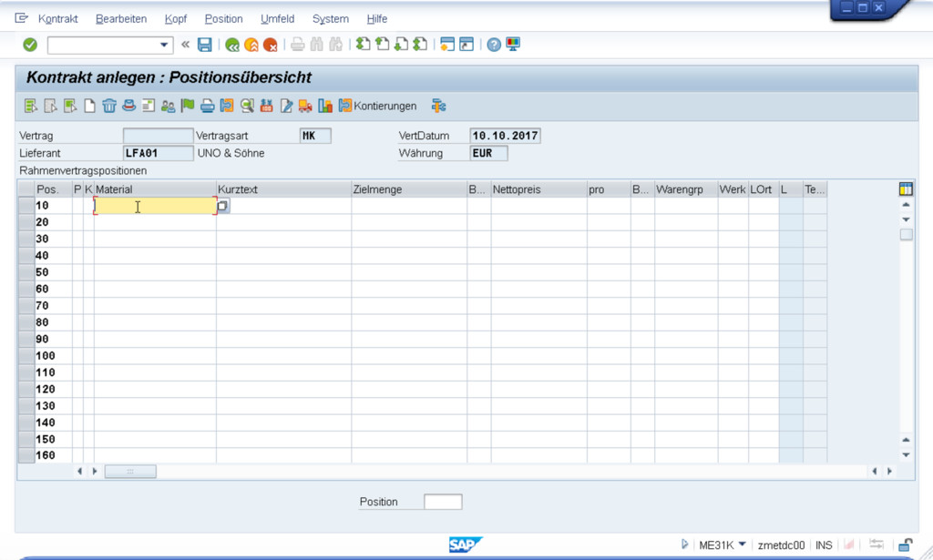
Task: Click the right arrow at the far right of the horizontal scrollbar
Action: pos(889,471)
